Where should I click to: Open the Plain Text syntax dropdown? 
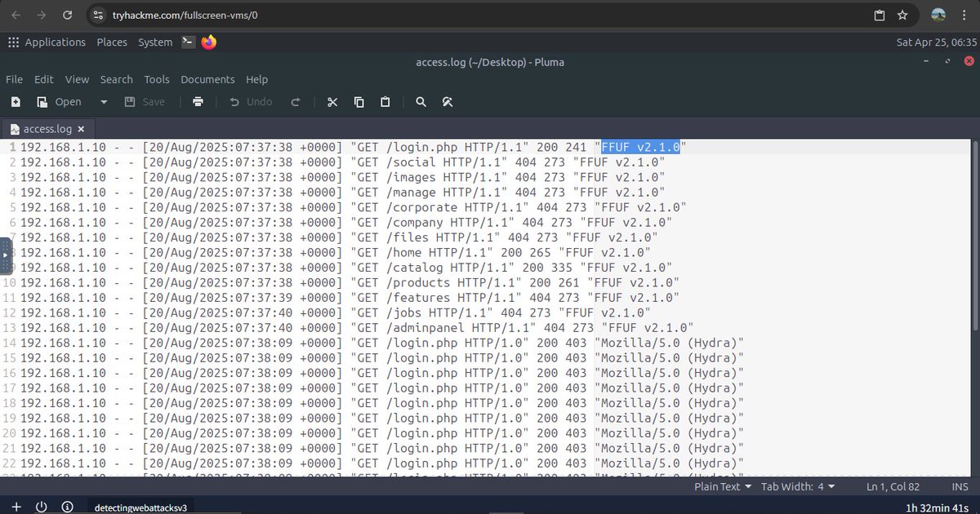(723, 486)
